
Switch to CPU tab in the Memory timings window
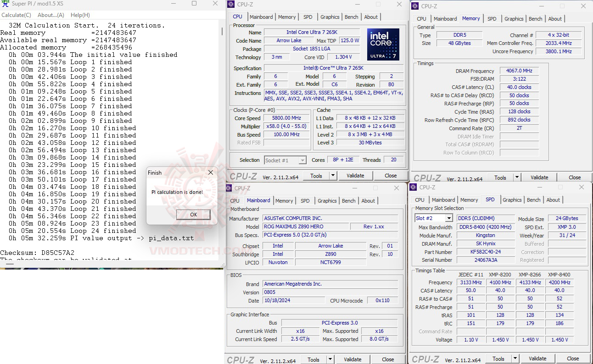click(x=421, y=19)
